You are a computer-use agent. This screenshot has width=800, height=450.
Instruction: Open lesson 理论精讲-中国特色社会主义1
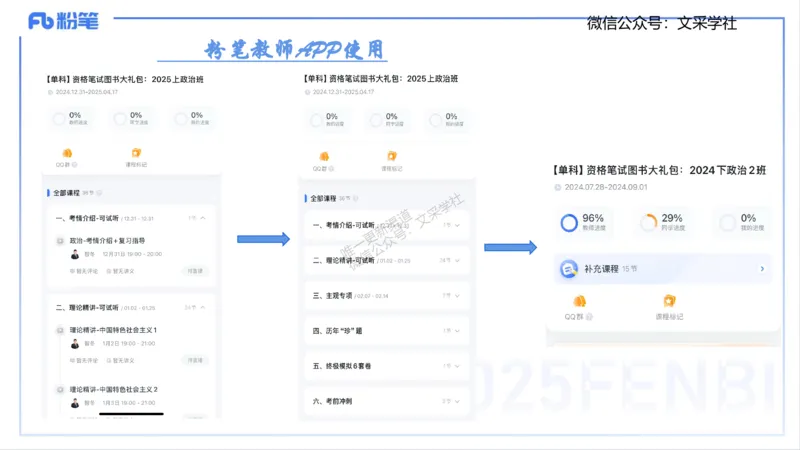(113, 330)
